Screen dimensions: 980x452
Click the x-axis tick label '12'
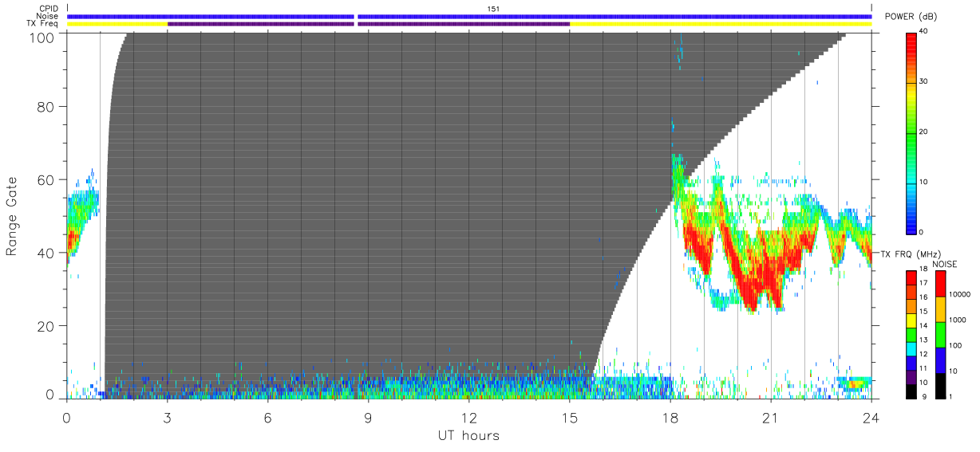click(468, 417)
